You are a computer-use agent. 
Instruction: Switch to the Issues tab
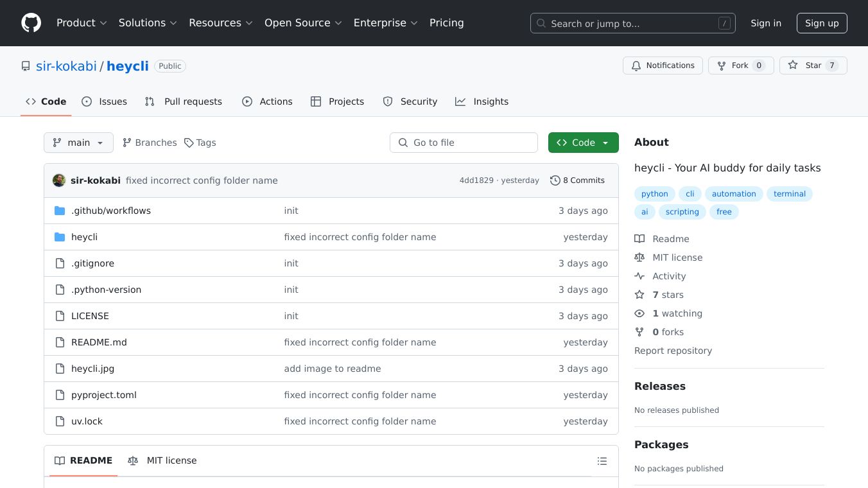pyautogui.click(x=105, y=101)
